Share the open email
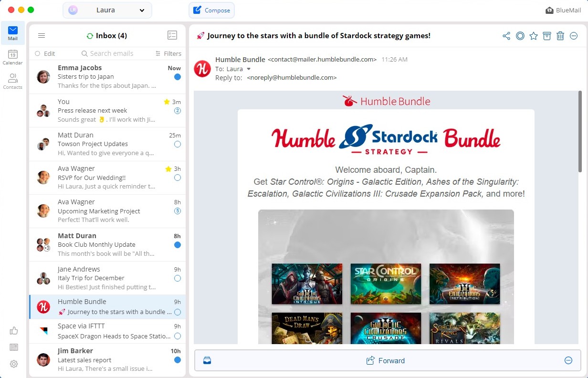Viewport: 588px width, 378px height. 506,36
